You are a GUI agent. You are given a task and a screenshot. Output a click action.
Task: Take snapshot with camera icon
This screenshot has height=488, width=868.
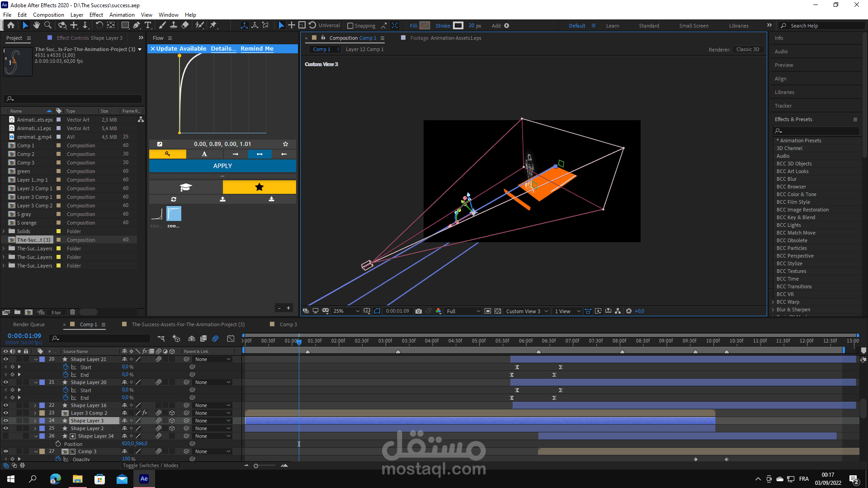(419, 311)
